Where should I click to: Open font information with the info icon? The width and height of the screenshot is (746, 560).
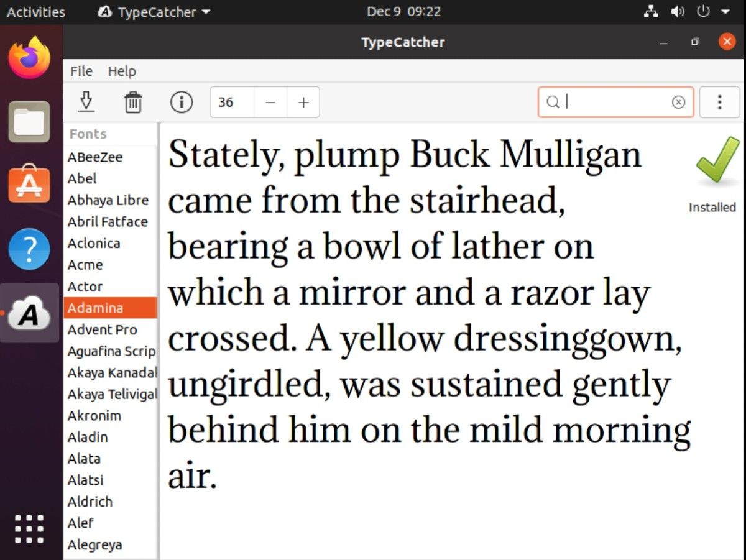pos(181,102)
